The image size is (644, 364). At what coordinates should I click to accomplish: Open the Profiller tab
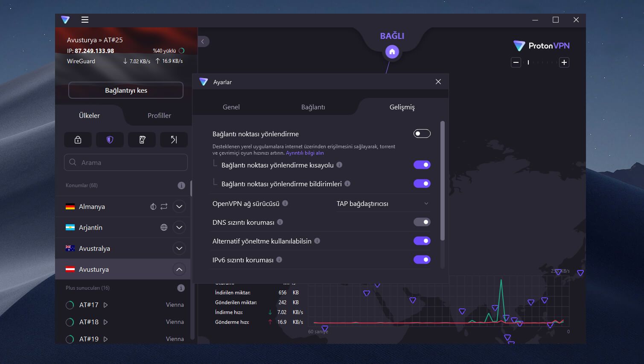tap(159, 115)
